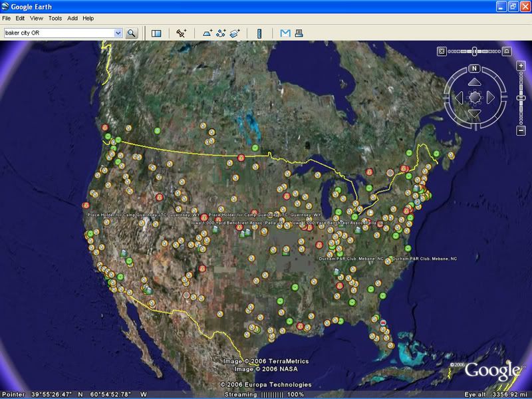Add a placemark with pushpin icon
Viewport: 532px width, 399px height.
(x=181, y=33)
